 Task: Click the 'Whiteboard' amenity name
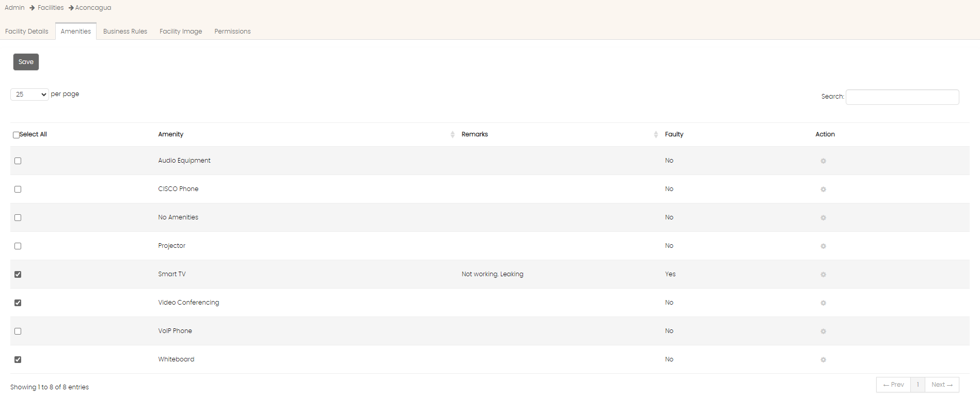coord(176,359)
